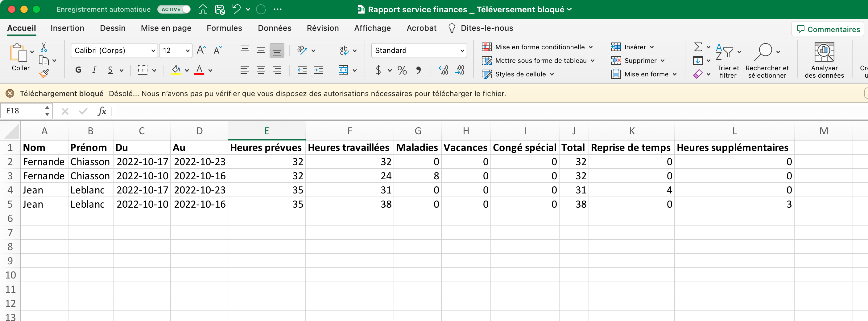Click the scissors Cut icon
The height and width of the screenshot is (321, 868).
click(x=44, y=47)
